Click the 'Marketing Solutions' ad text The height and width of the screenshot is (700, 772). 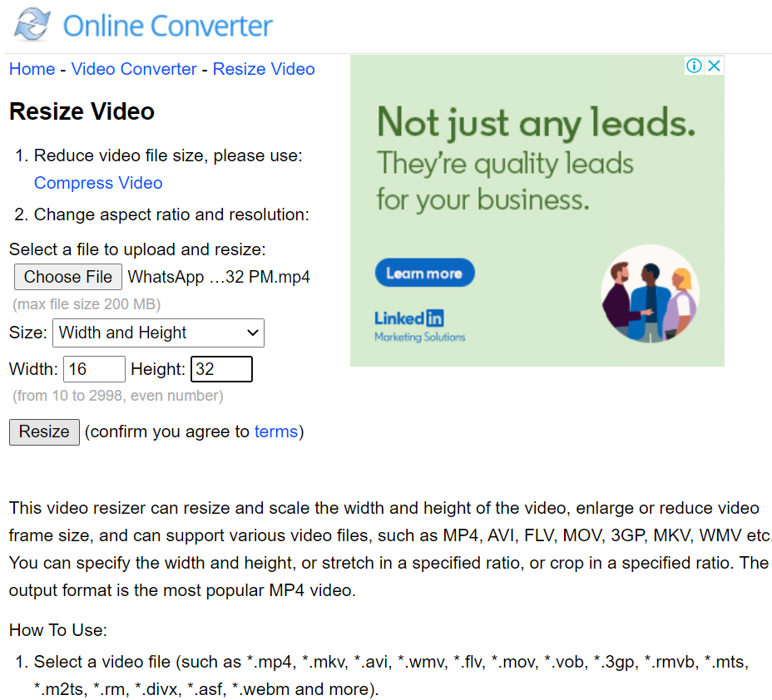tap(419, 337)
